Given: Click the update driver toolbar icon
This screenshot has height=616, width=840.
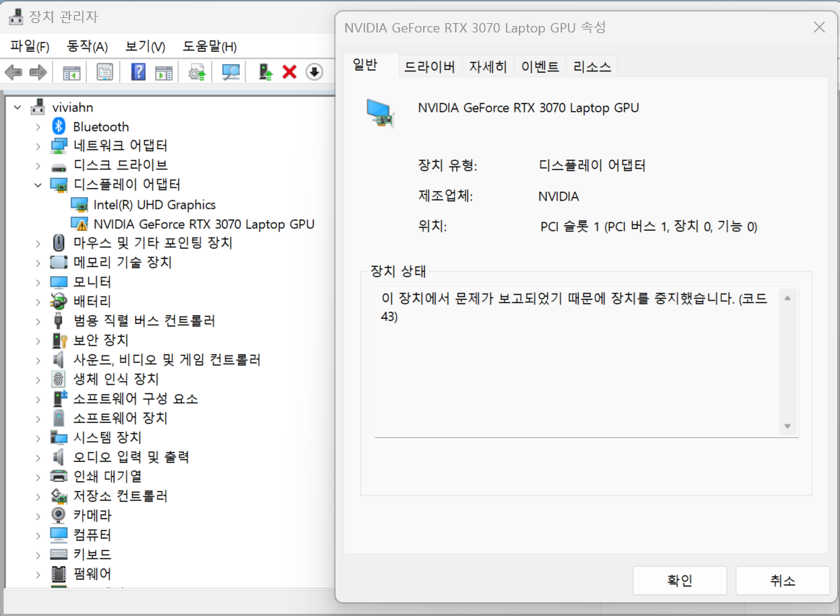Looking at the screenshot, I should [266, 72].
